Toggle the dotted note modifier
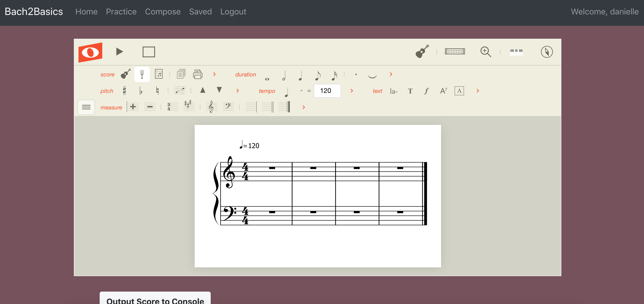This screenshot has height=304, width=644. point(356,74)
